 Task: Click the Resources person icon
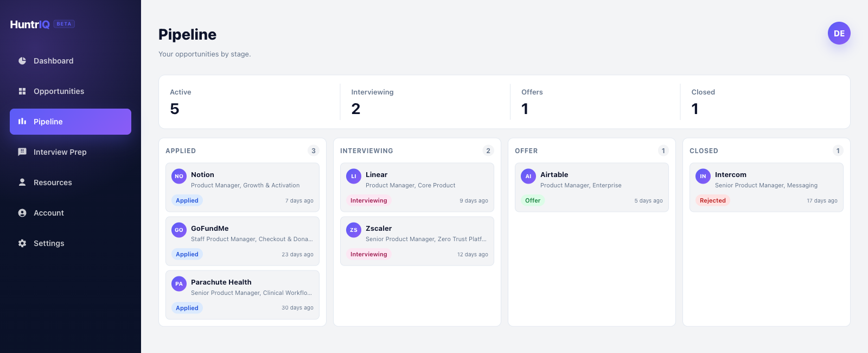[x=22, y=182]
